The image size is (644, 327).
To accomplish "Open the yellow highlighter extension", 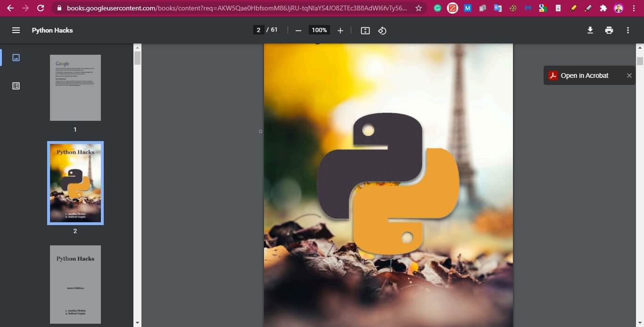I will pos(573,8).
